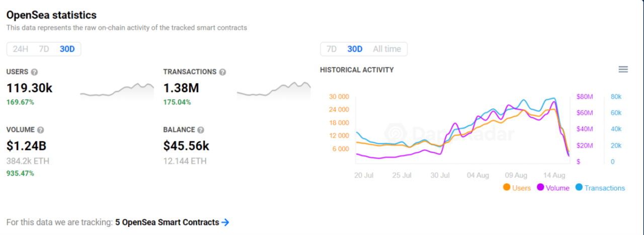Click the orange Users legend dot
The image size is (644, 235).
tap(506, 188)
